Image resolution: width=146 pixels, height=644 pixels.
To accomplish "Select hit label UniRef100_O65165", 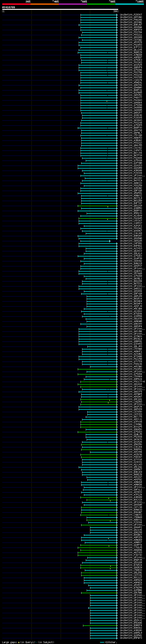I will (131, 241).
